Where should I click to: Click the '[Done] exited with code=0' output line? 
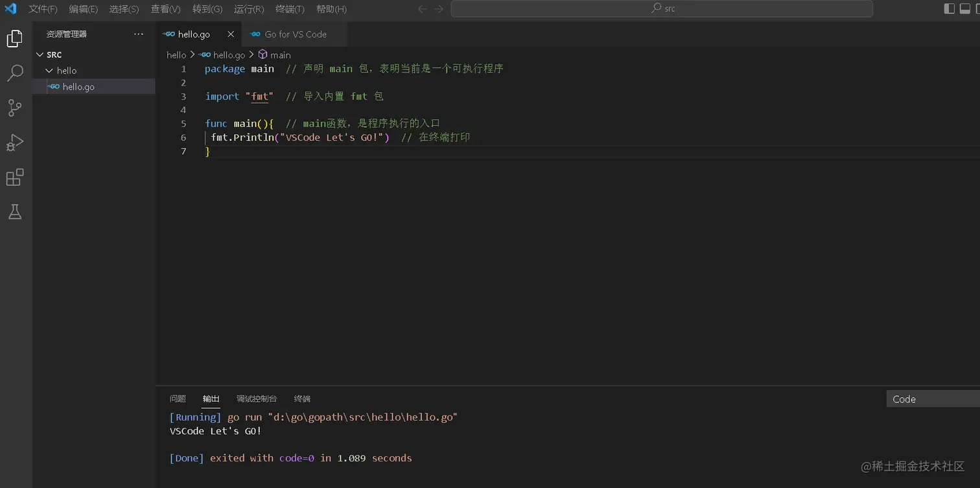click(x=290, y=458)
